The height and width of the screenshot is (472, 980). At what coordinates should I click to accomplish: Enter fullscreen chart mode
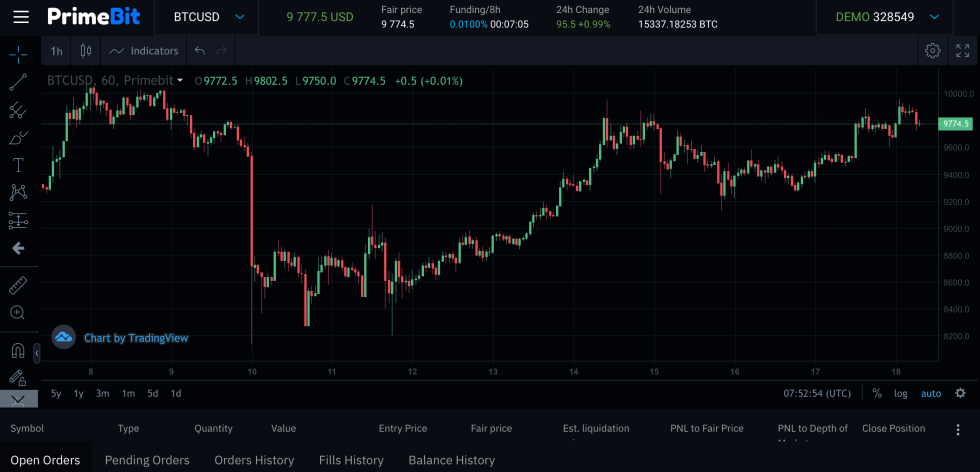coord(962,51)
